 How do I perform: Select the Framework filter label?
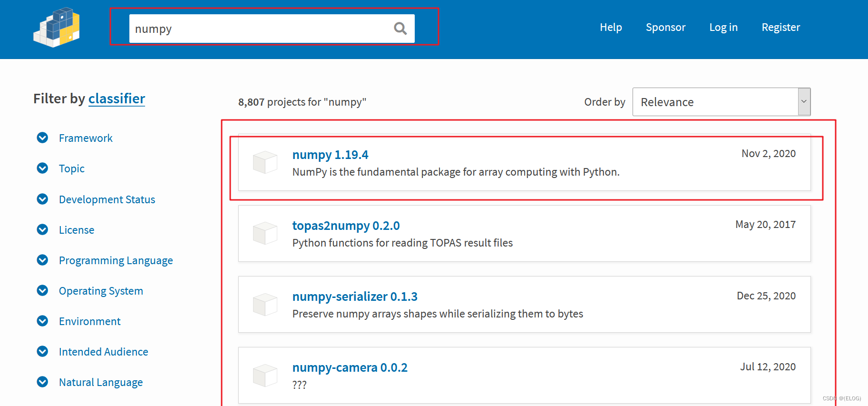(86, 138)
